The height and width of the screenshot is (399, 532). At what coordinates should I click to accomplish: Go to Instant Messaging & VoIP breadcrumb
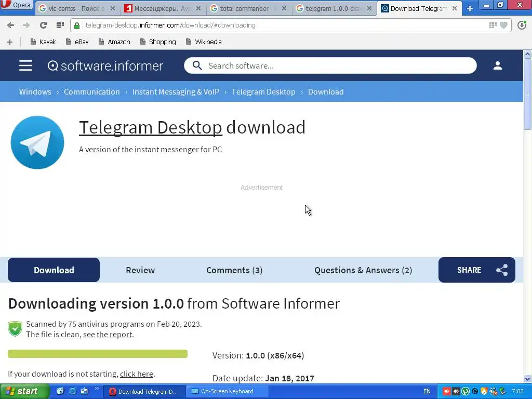point(176,91)
